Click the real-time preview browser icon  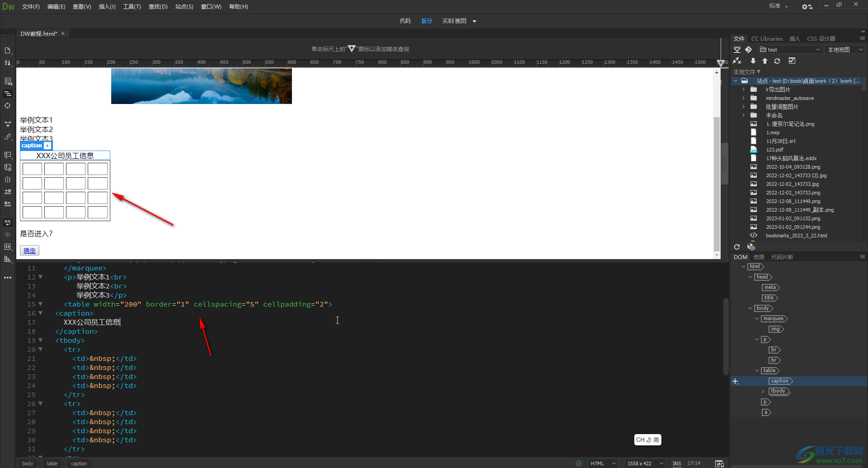pos(719,463)
